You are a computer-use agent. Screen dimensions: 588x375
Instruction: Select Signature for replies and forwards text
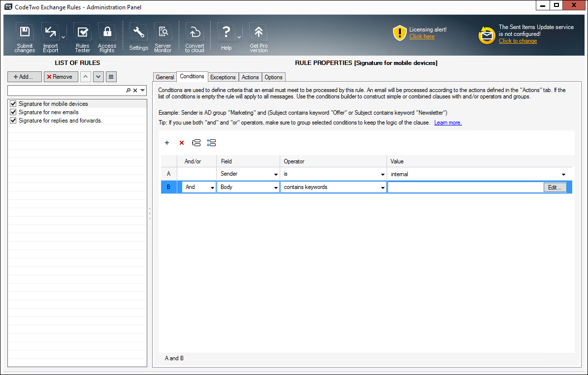pos(61,120)
